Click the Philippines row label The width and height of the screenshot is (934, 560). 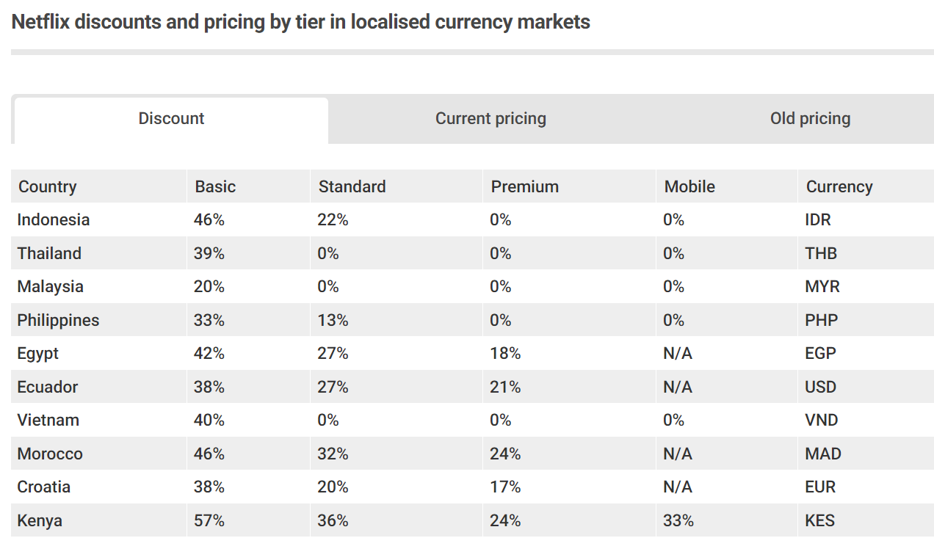pos(58,320)
